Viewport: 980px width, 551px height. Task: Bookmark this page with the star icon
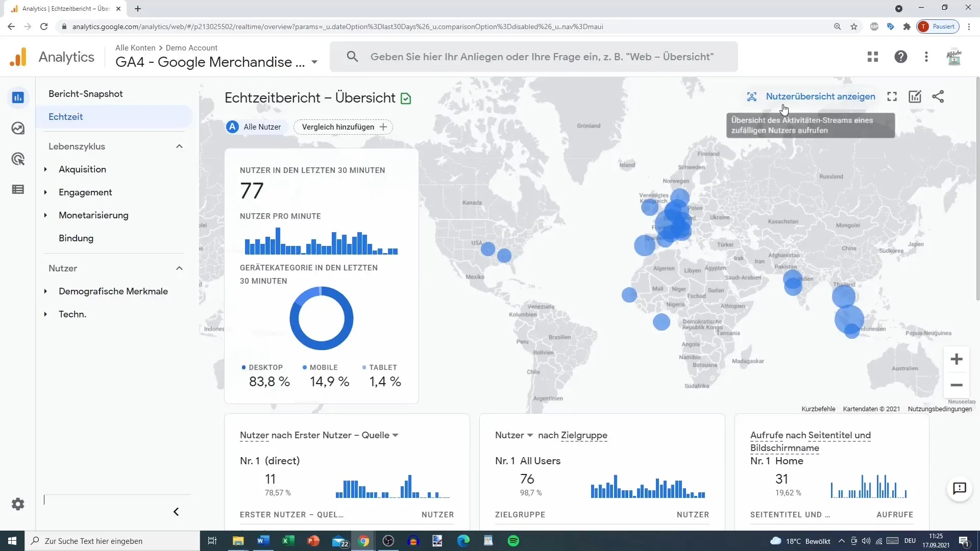(x=854, y=27)
